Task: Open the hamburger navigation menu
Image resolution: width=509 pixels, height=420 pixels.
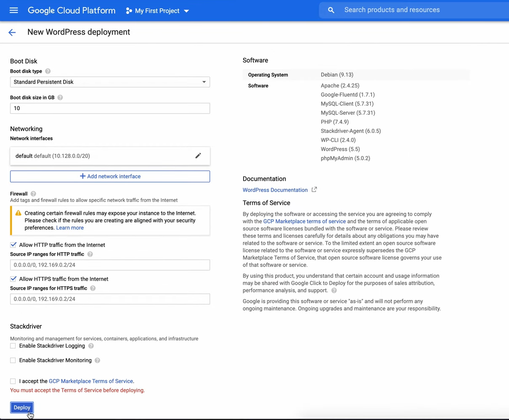Action: [x=14, y=10]
